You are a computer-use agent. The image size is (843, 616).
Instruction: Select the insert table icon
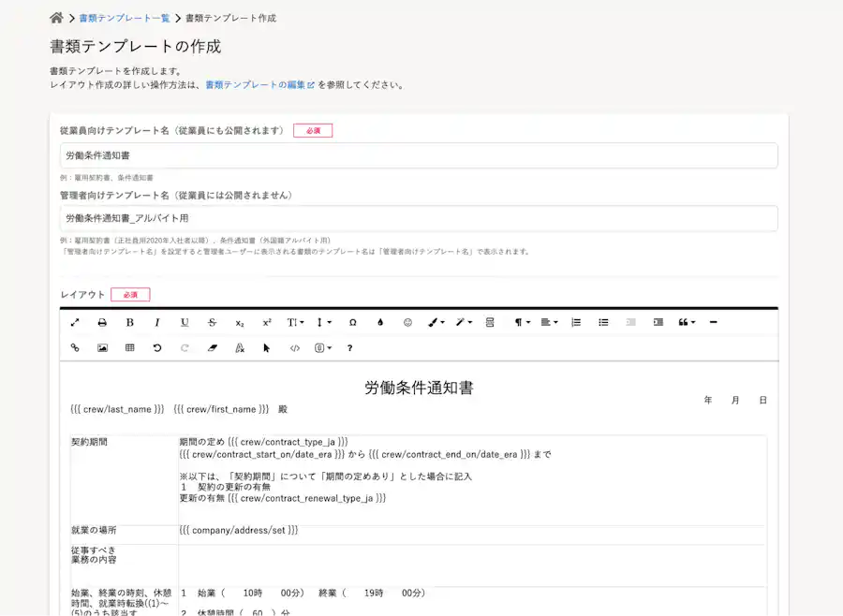[129, 347]
